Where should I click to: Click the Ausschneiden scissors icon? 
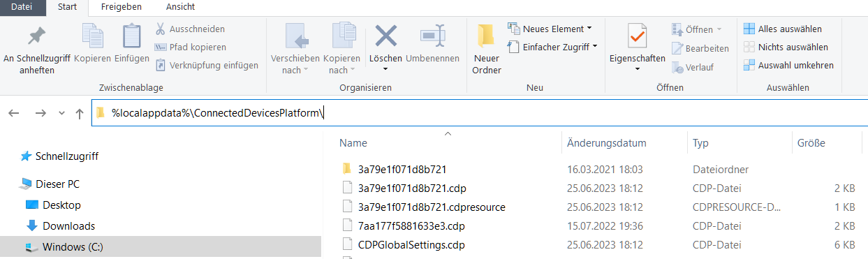(x=160, y=29)
